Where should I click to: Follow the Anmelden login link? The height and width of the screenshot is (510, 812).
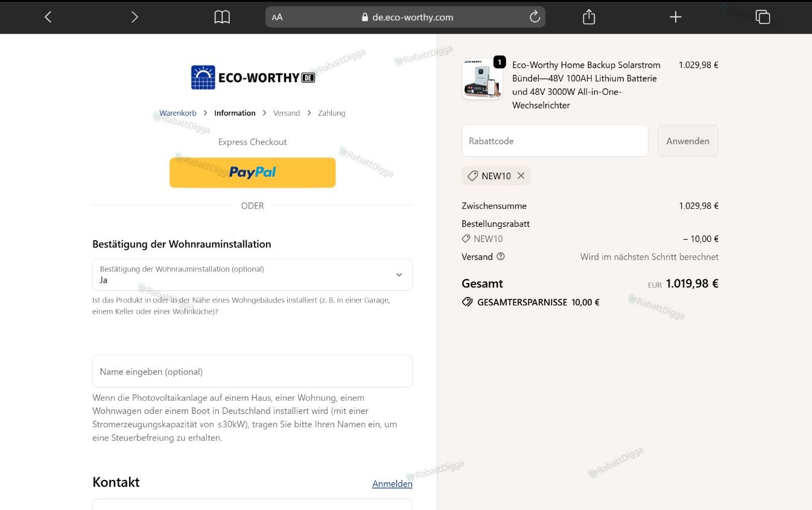(392, 483)
